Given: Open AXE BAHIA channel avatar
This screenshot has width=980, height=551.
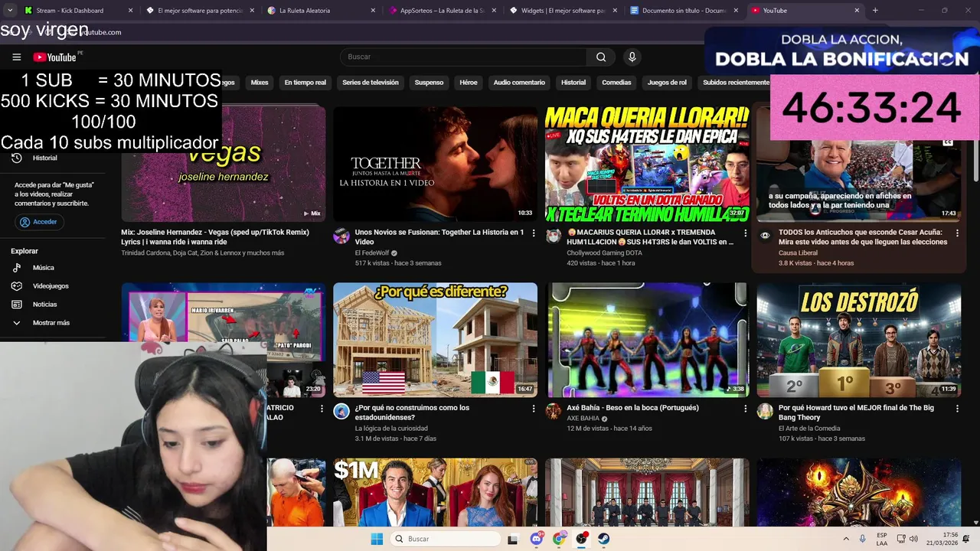Looking at the screenshot, I should 553,412.
